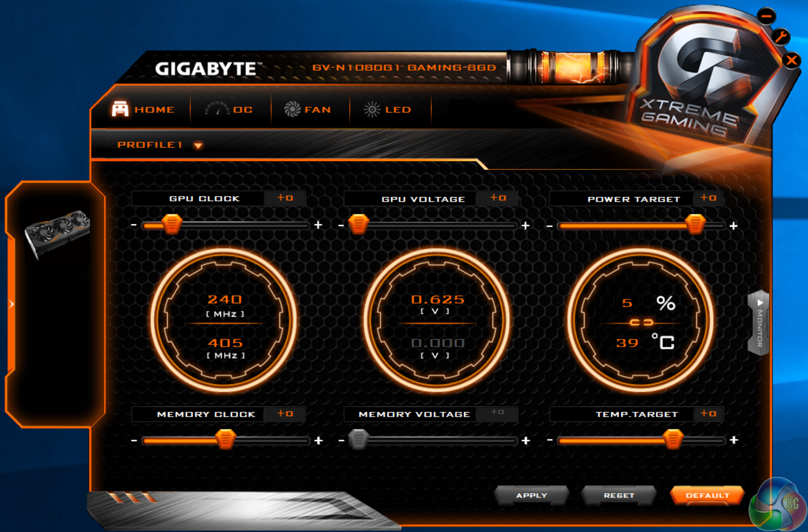The height and width of the screenshot is (532, 808).
Task: Go to the FAN tab
Action: [x=307, y=110]
